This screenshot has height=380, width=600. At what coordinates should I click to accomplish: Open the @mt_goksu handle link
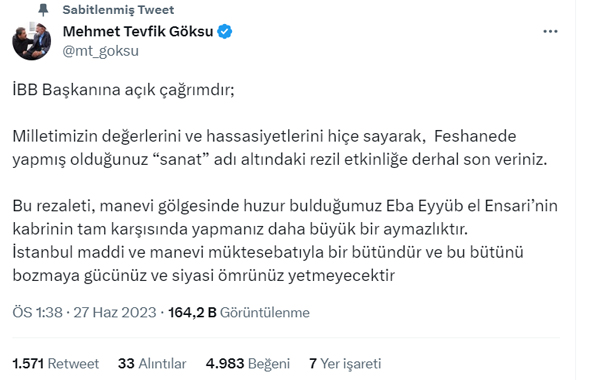pyautogui.click(x=101, y=51)
